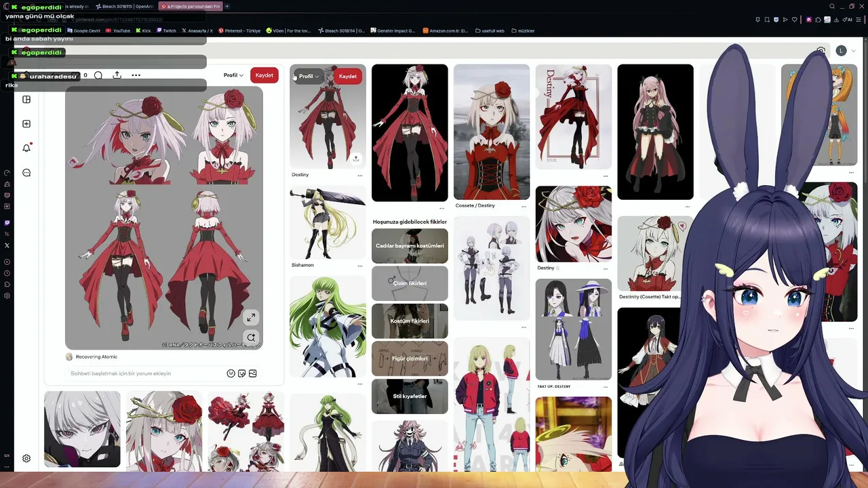Add a sticker to the comment
Screen dimensions: 868x488
pos(242,373)
